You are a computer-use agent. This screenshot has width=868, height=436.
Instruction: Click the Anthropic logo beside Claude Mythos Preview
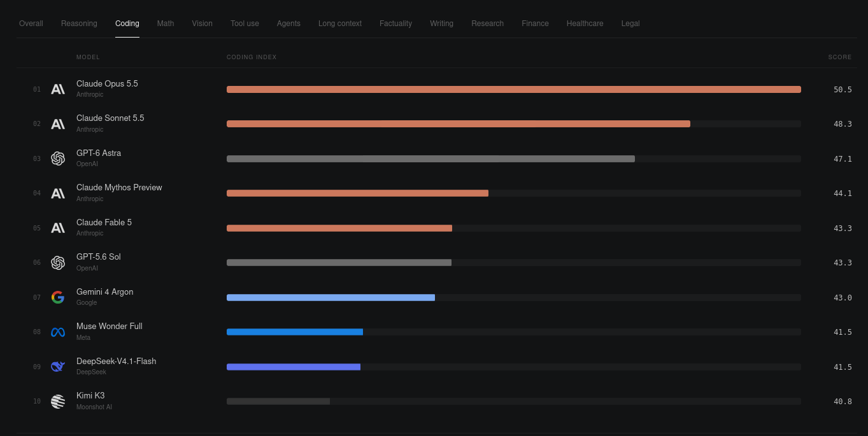(58, 193)
